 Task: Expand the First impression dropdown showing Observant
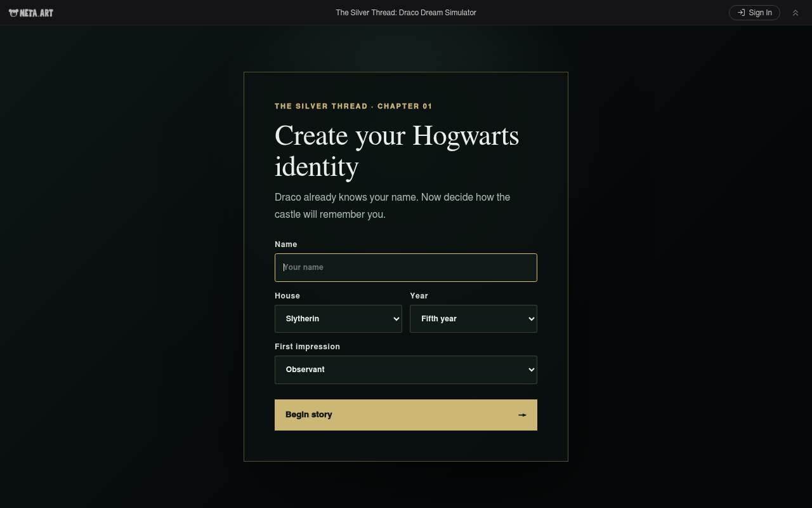[406, 370]
